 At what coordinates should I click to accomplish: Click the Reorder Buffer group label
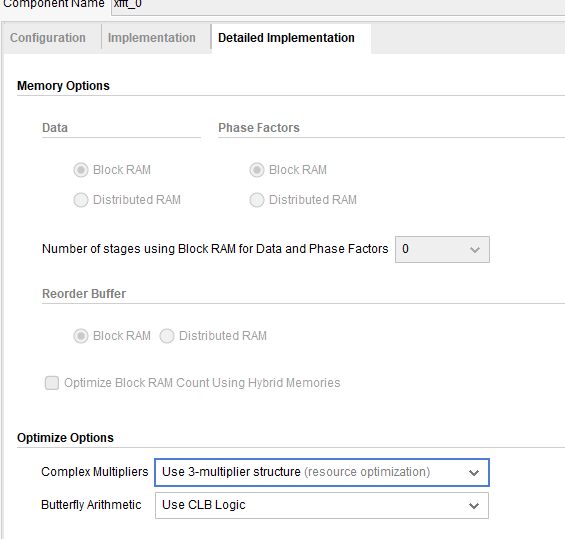(84, 294)
